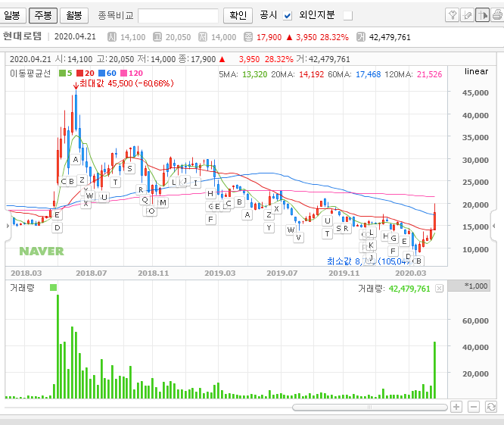This screenshot has width=504, height=425.
Task: Toggle the linear scale label
Action: pos(476,71)
